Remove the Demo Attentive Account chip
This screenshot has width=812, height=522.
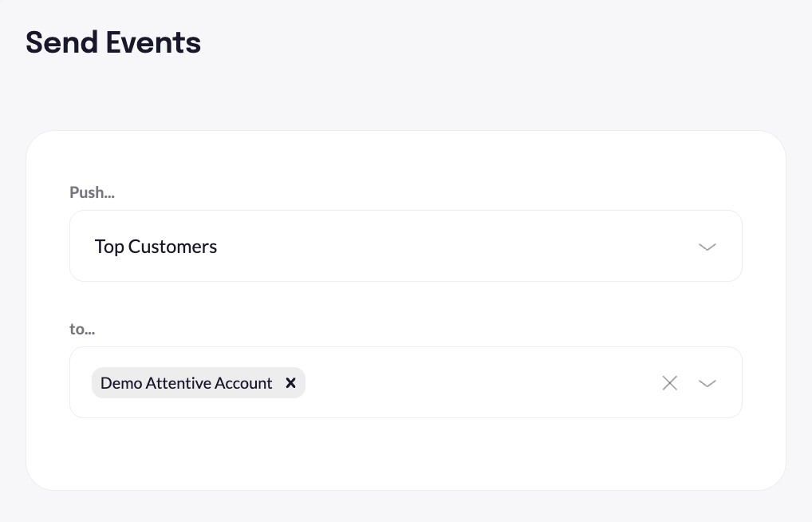click(x=291, y=383)
